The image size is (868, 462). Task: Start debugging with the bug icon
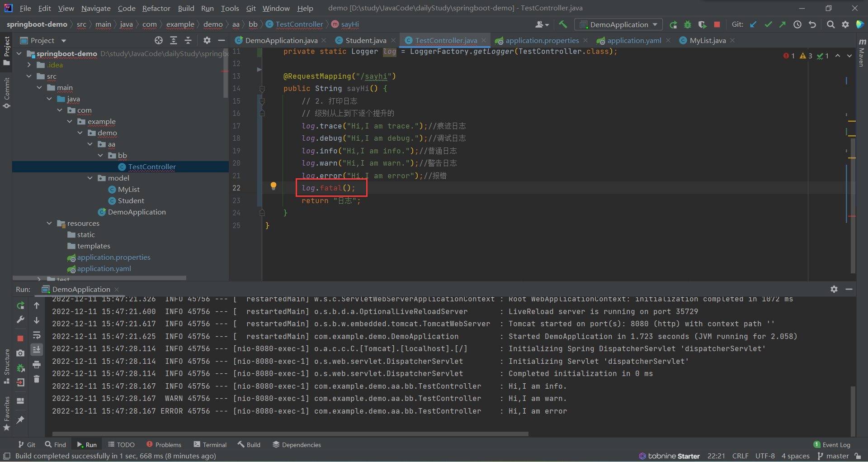click(x=688, y=24)
